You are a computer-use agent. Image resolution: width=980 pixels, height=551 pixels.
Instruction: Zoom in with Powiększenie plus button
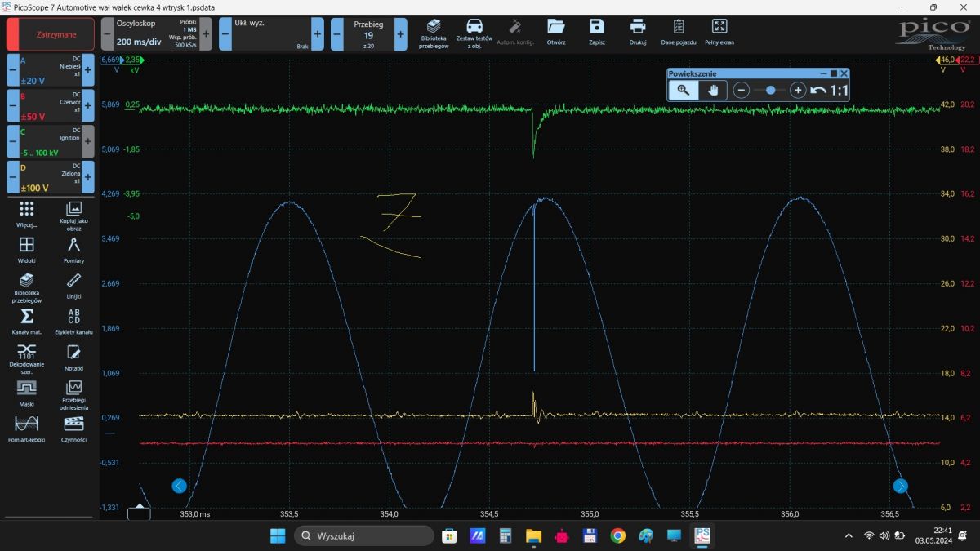(x=798, y=91)
